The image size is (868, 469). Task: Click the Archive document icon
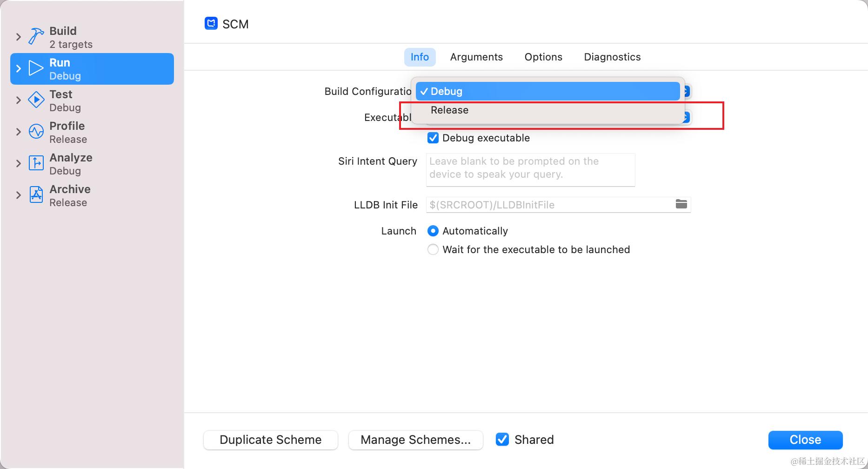36,195
